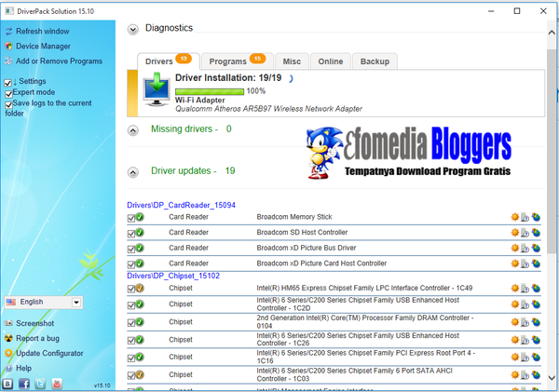
Task: Click the monitor download icon in Driver Installation
Action: (157, 89)
